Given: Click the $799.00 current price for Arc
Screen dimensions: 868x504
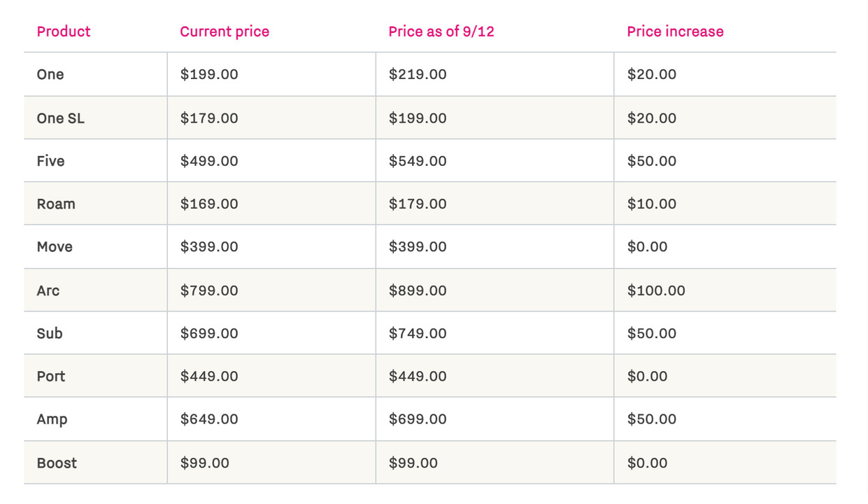Looking at the screenshot, I should pos(208,290).
